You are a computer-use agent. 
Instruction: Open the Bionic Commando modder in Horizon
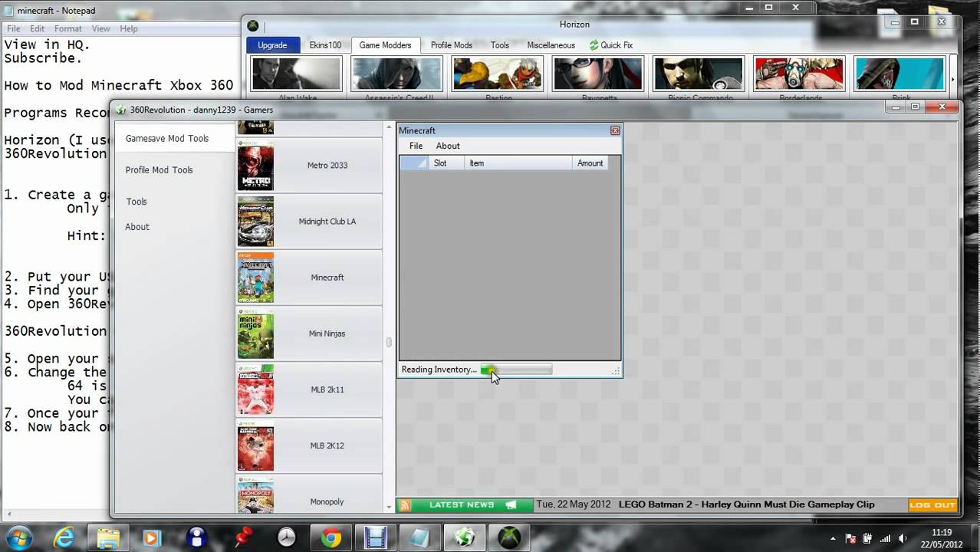pyautogui.click(x=699, y=74)
